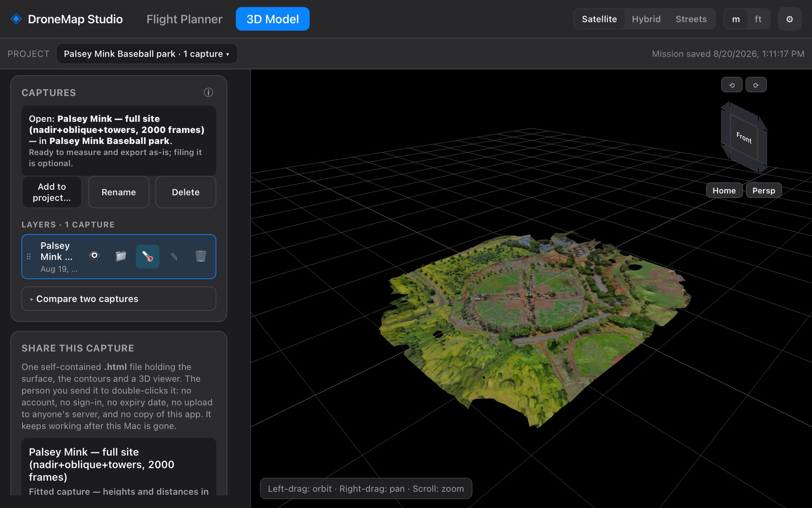Reset the camera with the Home button
The image size is (812, 508).
pyautogui.click(x=724, y=190)
